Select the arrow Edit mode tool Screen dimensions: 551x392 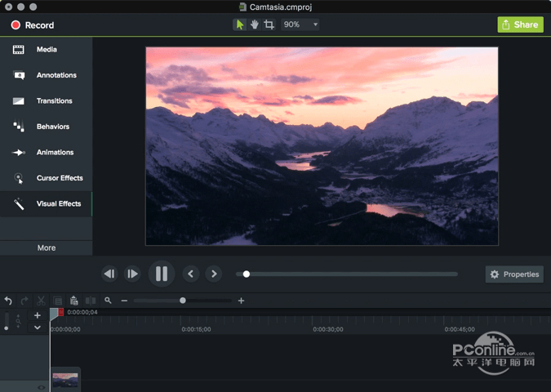click(x=240, y=24)
